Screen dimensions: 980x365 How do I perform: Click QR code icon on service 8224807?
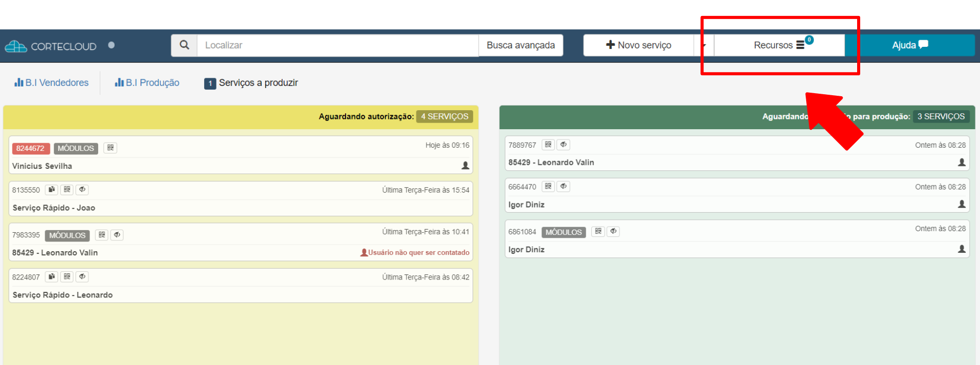(x=67, y=276)
